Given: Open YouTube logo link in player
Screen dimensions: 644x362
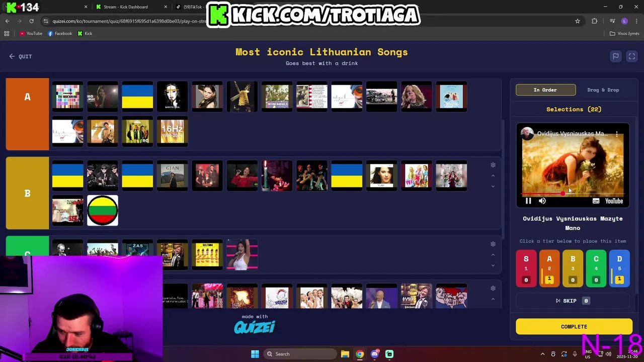Looking at the screenshot, I should (614, 201).
